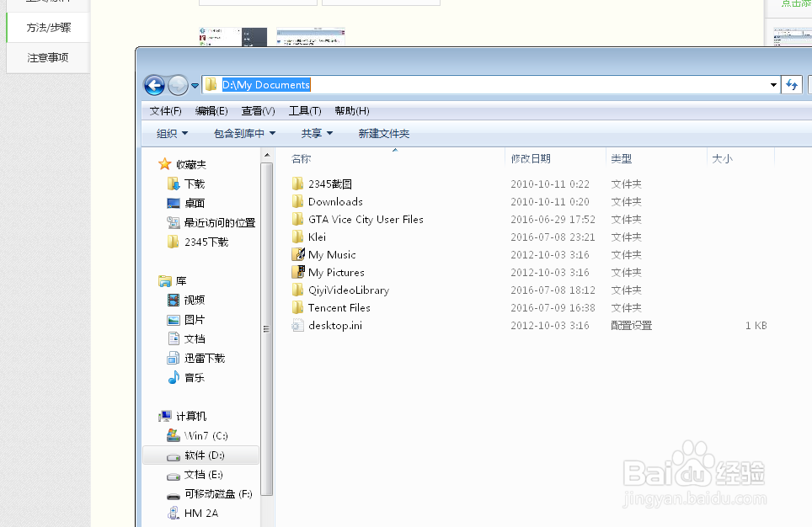This screenshot has height=527, width=812.
Task: Open the 查看(V) menu
Action: (x=258, y=110)
